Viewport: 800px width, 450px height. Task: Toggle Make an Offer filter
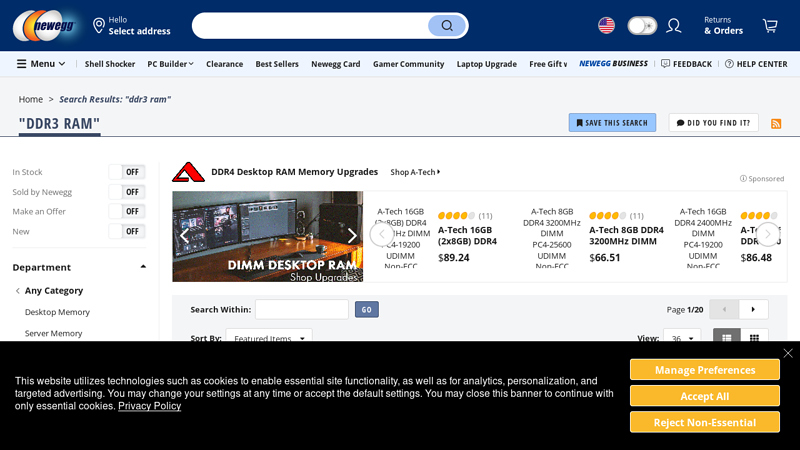click(x=127, y=211)
